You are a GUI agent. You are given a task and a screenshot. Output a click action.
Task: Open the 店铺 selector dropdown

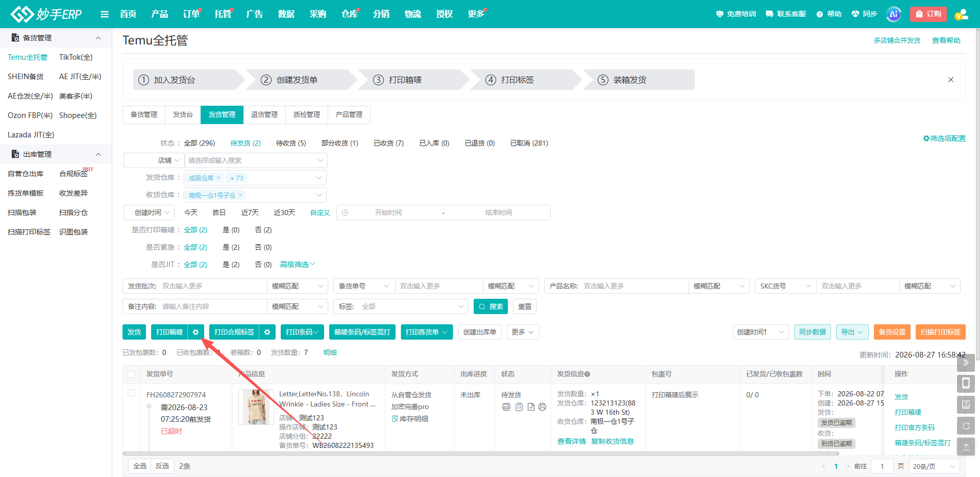click(154, 160)
